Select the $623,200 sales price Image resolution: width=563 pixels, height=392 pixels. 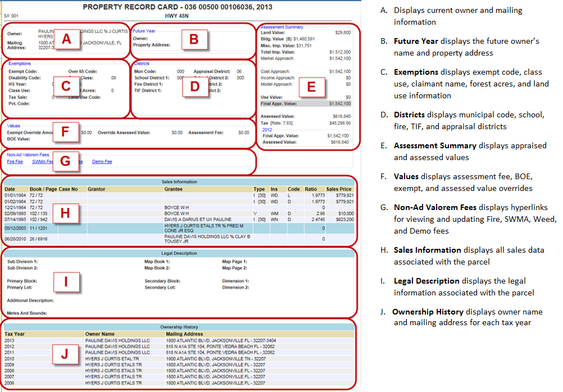click(344, 220)
